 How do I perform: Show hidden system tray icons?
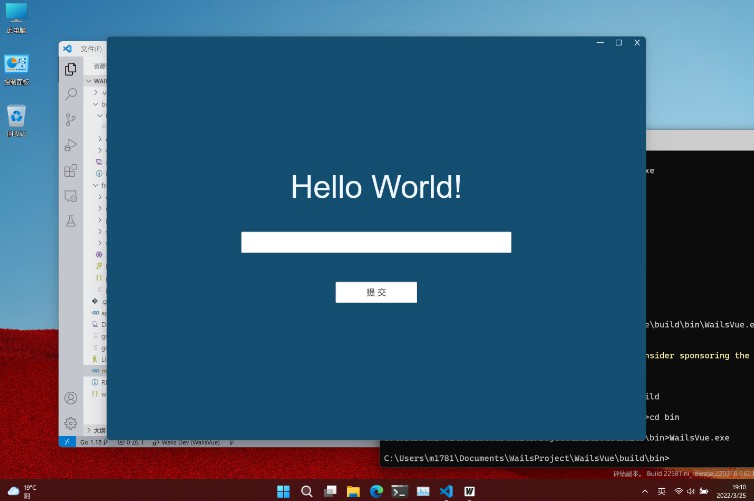645,491
